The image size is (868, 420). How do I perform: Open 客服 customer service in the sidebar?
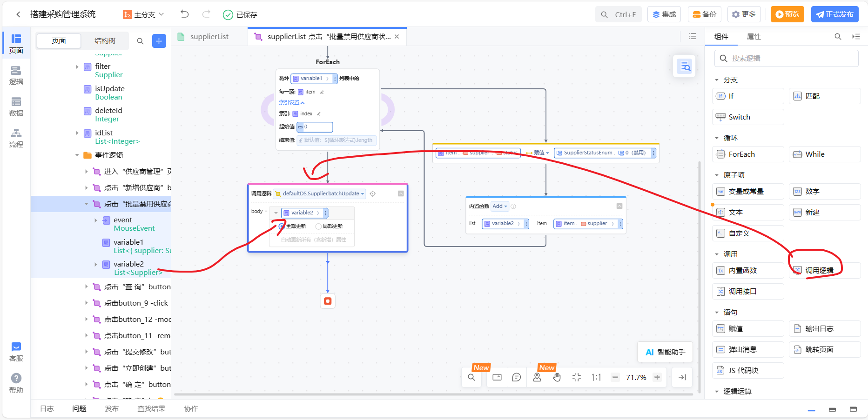[16, 352]
